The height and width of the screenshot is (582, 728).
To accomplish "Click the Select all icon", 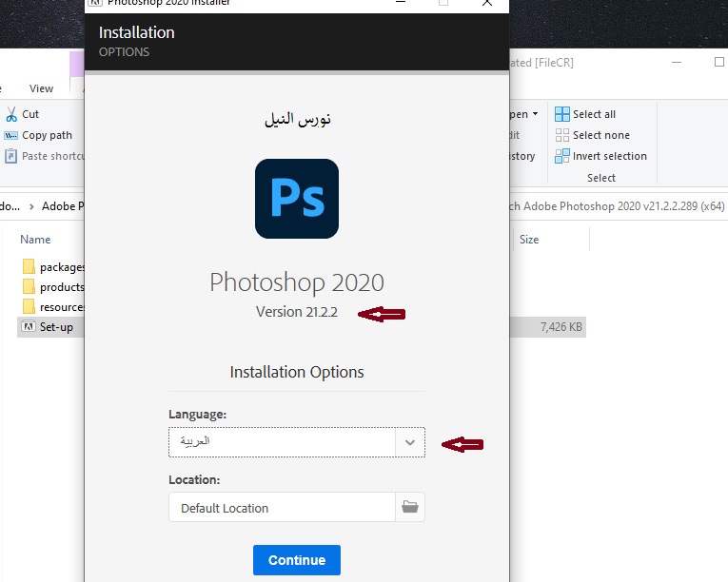I will coord(562,114).
